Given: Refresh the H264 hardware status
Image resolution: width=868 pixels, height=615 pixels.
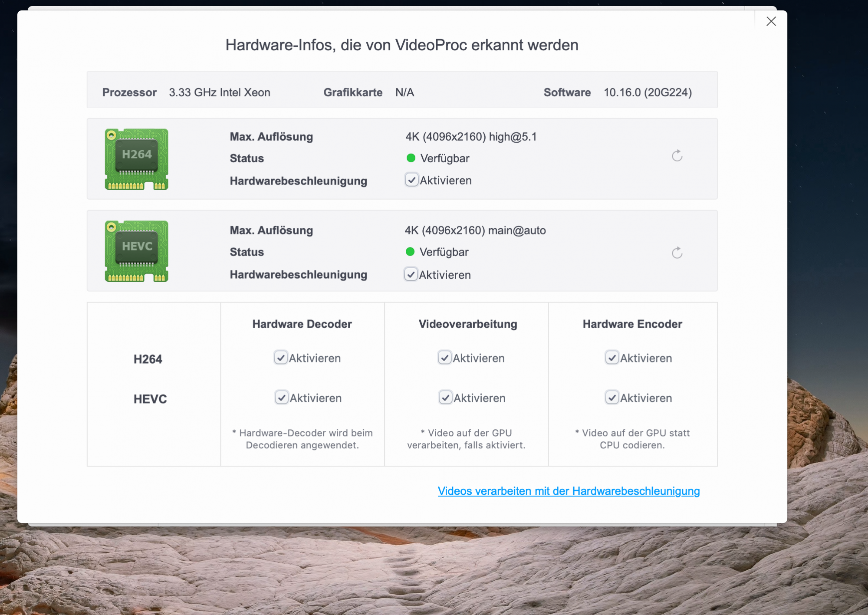Looking at the screenshot, I should click(677, 156).
